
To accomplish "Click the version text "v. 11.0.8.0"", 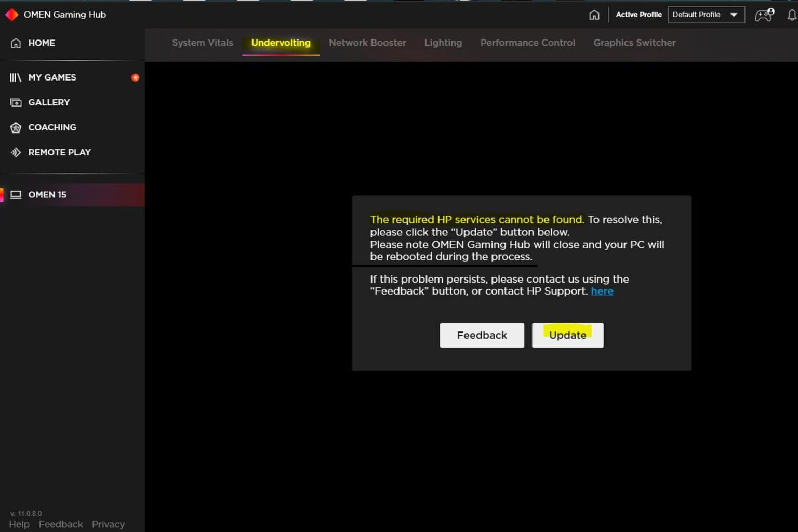I will pyautogui.click(x=26, y=514).
